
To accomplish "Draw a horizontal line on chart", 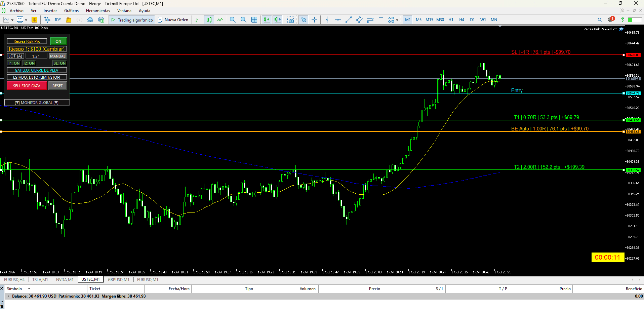I will (x=338, y=20).
